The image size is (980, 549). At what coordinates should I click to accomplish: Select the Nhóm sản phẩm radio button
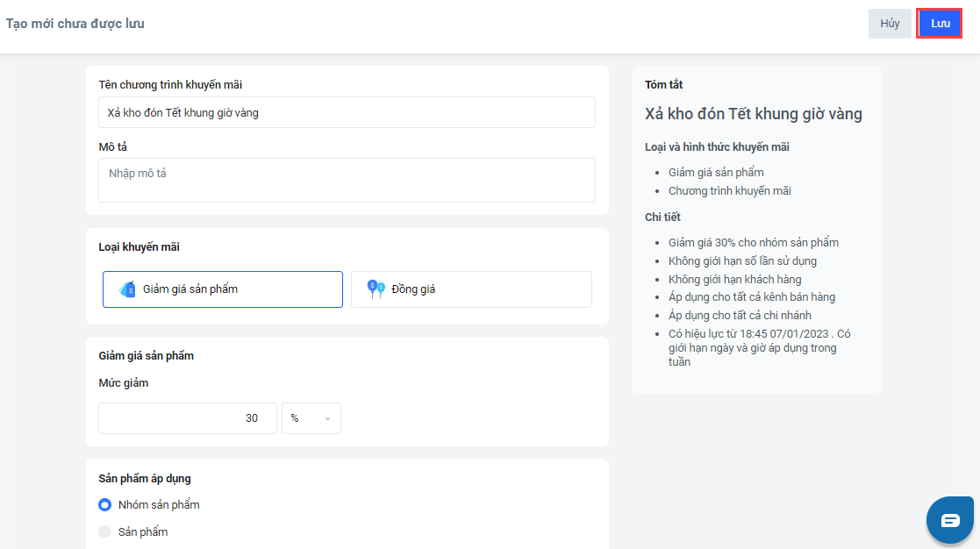(x=105, y=505)
